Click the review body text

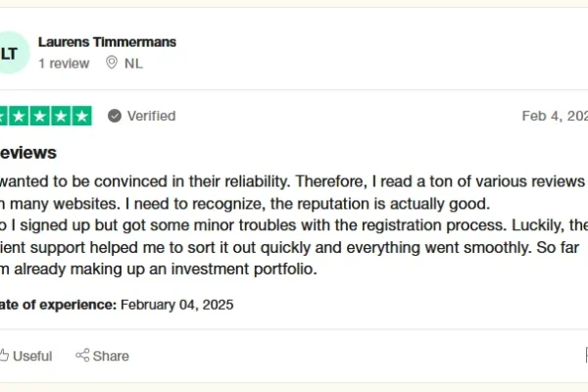click(x=284, y=225)
